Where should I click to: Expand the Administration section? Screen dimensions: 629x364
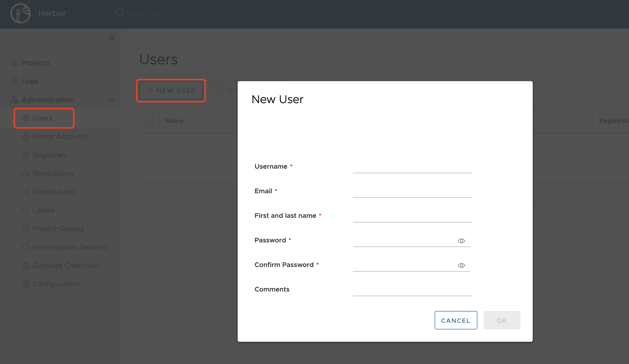point(47,100)
